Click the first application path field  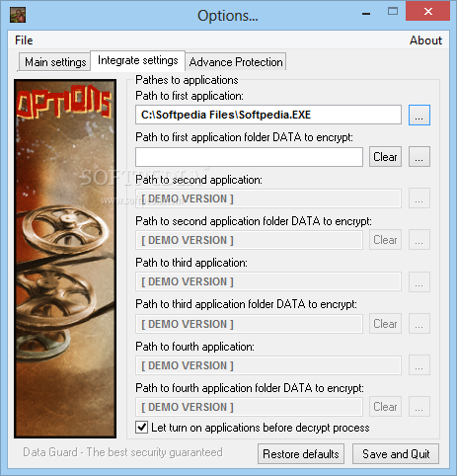click(268, 115)
